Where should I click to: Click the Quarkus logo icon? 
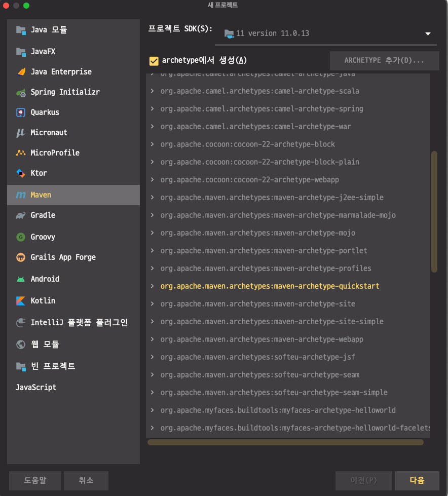coord(21,112)
